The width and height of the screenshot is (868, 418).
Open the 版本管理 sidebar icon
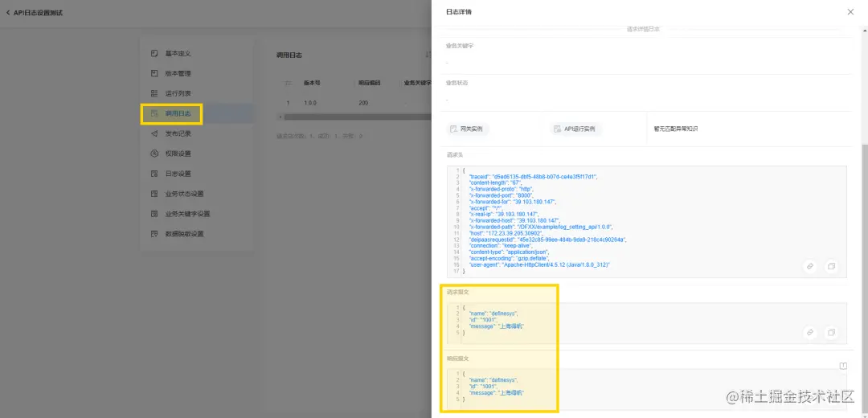pyautogui.click(x=154, y=74)
